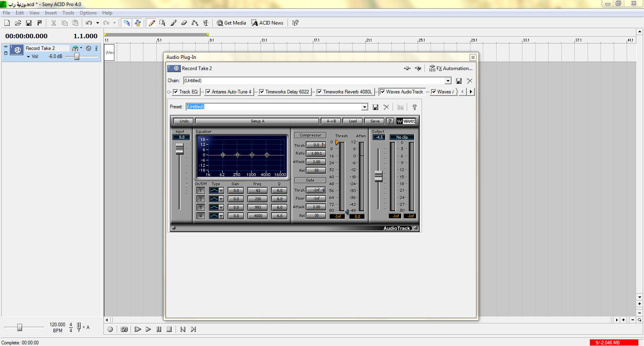Expand the plug-in Preset dropdown
The width and height of the screenshot is (644, 346).
click(364, 107)
